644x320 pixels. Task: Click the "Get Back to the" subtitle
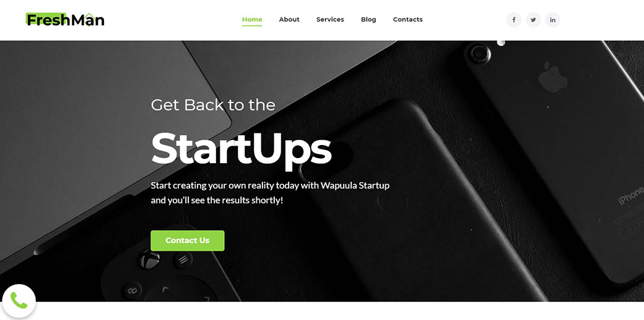213,105
